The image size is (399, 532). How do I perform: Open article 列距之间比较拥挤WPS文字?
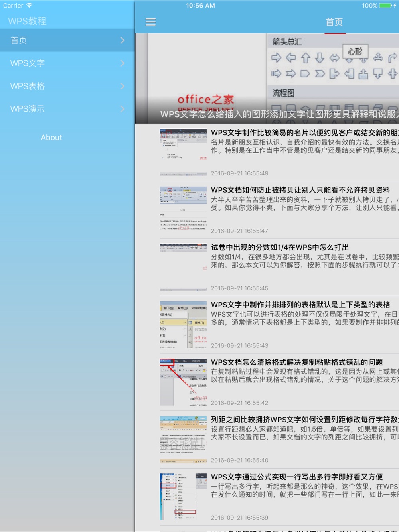[305, 420]
